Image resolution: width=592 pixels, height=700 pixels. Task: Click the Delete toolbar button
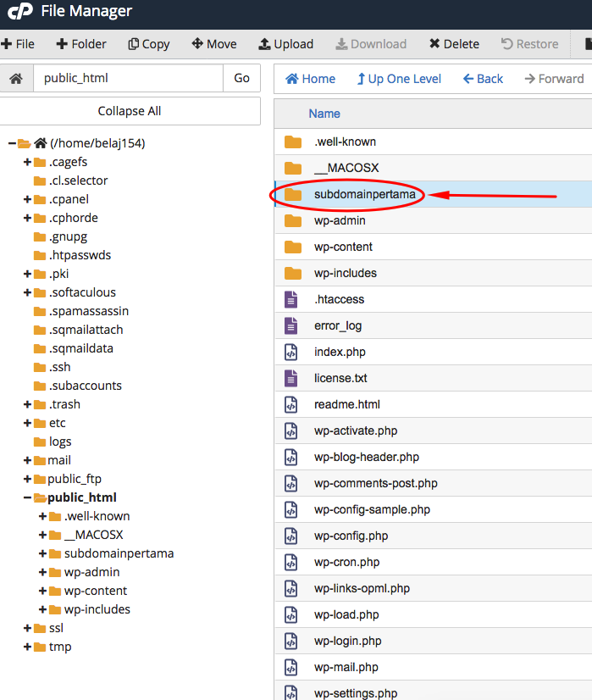454,44
